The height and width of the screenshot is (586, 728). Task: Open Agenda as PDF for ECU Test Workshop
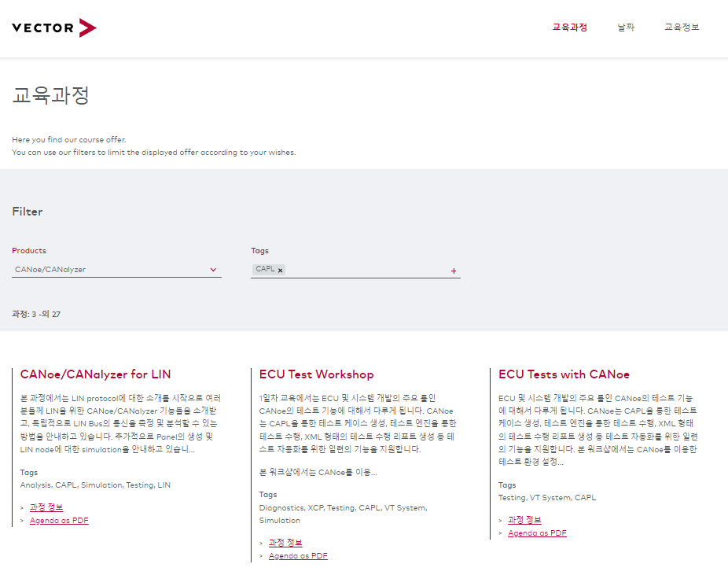click(x=298, y=556)
